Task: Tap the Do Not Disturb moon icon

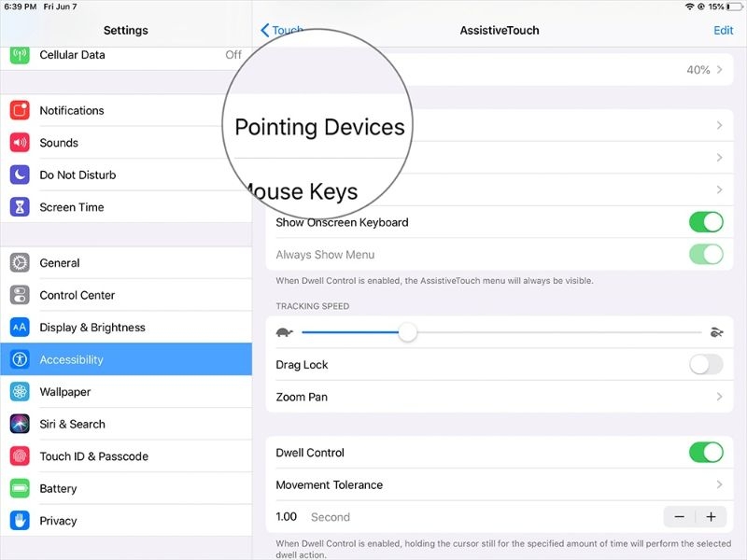Action: [20, 175]
